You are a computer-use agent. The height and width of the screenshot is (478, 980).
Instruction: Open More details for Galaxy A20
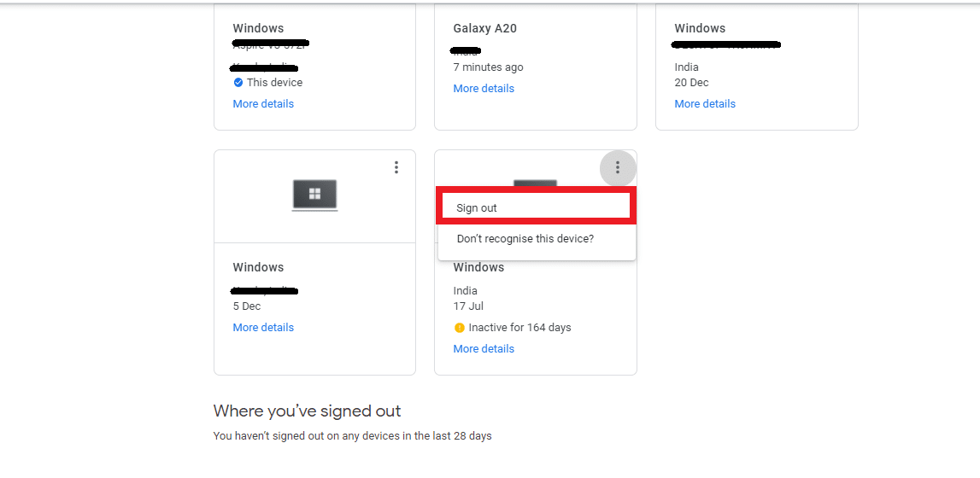[x=484, y=89]
